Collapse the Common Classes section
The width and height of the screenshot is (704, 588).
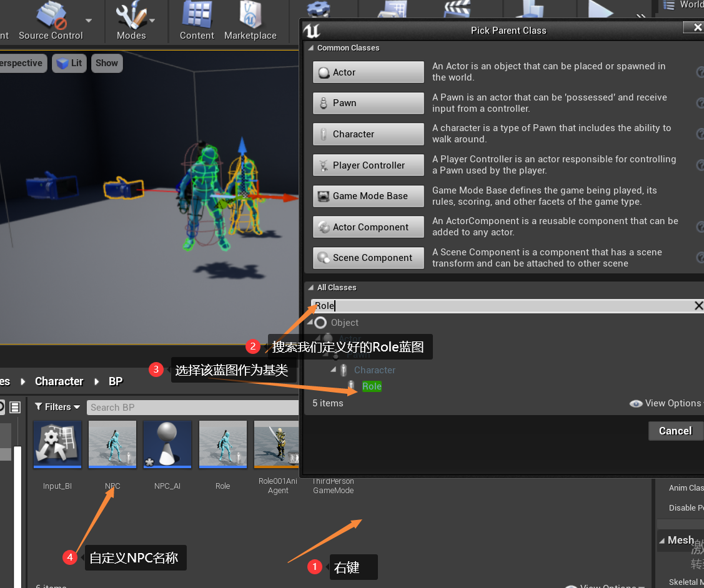click(310, 48)
